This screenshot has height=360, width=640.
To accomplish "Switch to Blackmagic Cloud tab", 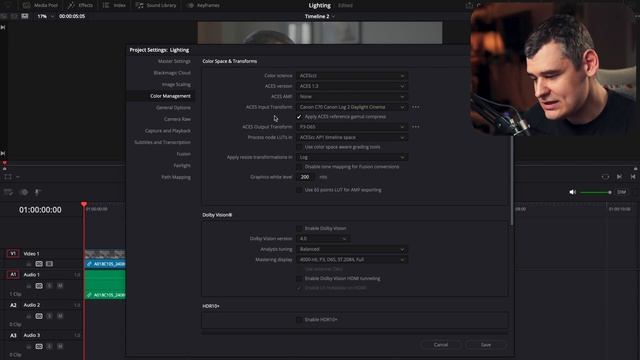I will [172, 73].
